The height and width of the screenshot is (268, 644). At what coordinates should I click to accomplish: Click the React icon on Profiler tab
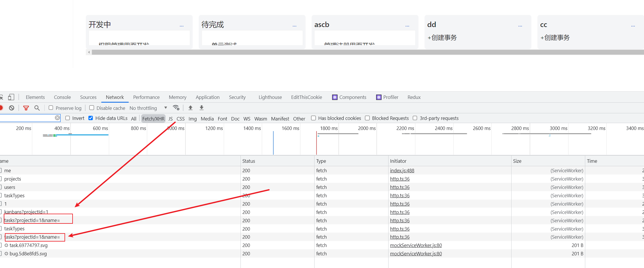379,97
